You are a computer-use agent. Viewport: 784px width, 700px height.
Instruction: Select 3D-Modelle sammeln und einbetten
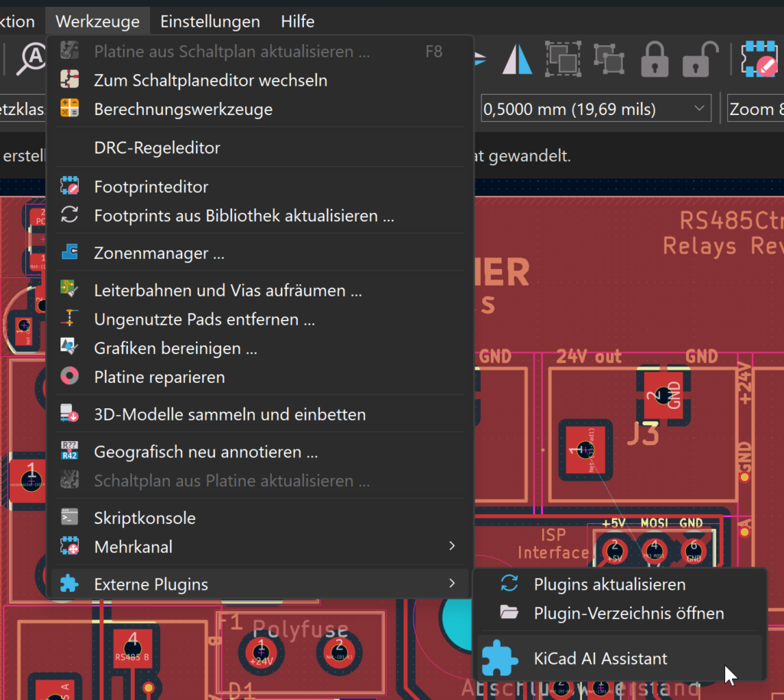pos(260,415)
